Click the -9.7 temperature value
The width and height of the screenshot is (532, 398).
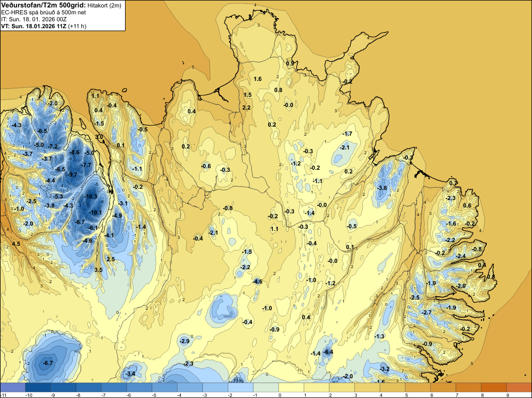click(72, 175)
